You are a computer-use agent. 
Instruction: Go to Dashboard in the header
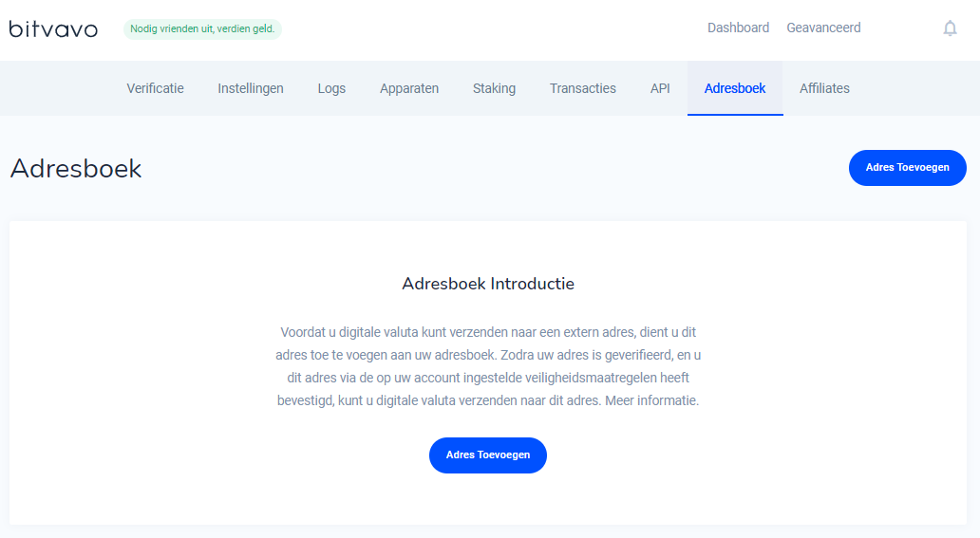[738, 28]
